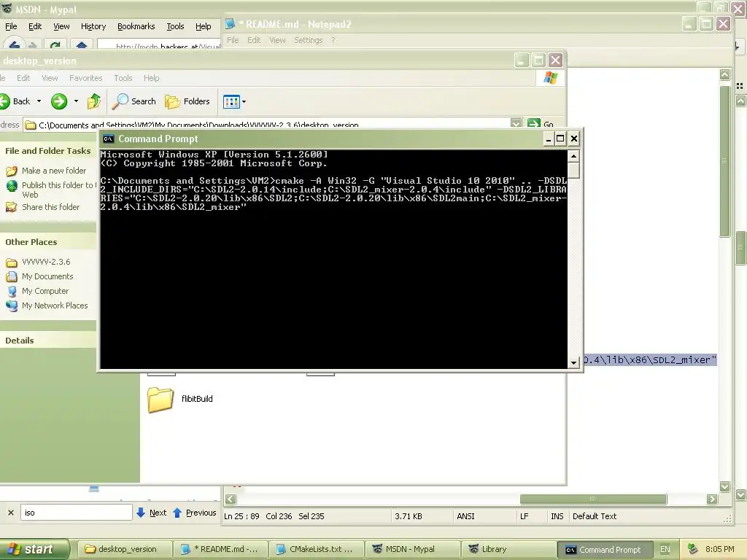Click Next in the find bar
Viewport: 747px width, 560px height.
152,513
